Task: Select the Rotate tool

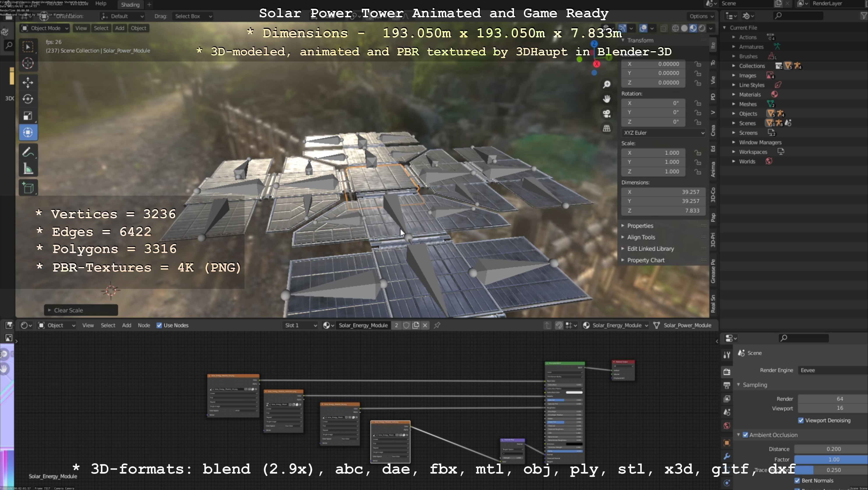Action: 28,99
